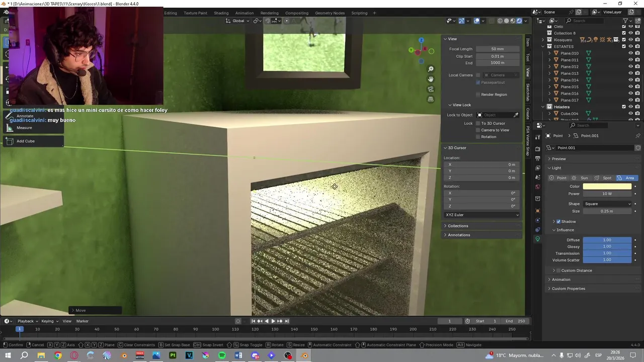Collapse the Heladera collection
This screenshot has height=362, width=644.
click(542, 107)
